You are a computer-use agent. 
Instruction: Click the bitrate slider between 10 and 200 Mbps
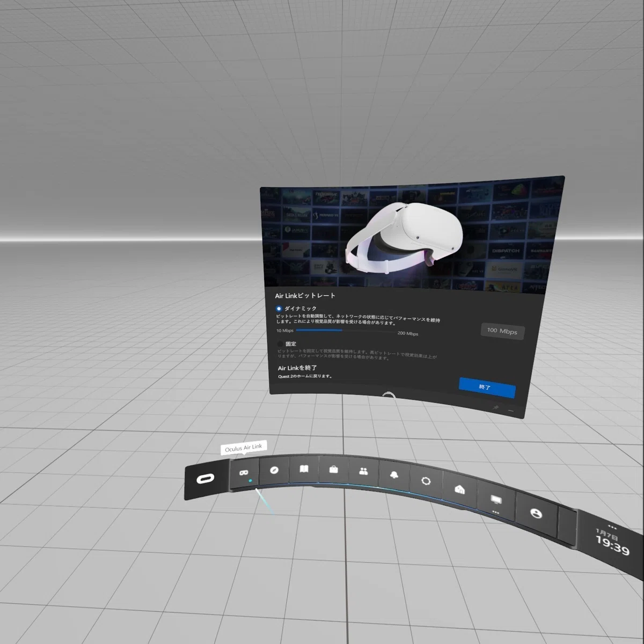point(346,331)
